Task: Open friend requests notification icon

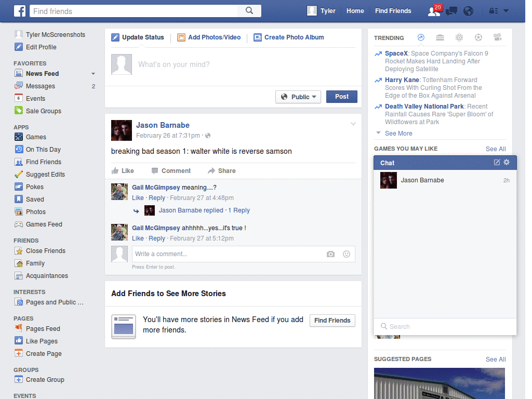Action: tap(434, 11)
